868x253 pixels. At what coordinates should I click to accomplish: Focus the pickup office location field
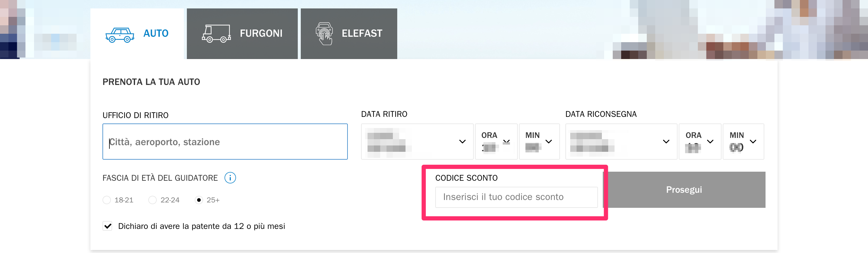225,142
